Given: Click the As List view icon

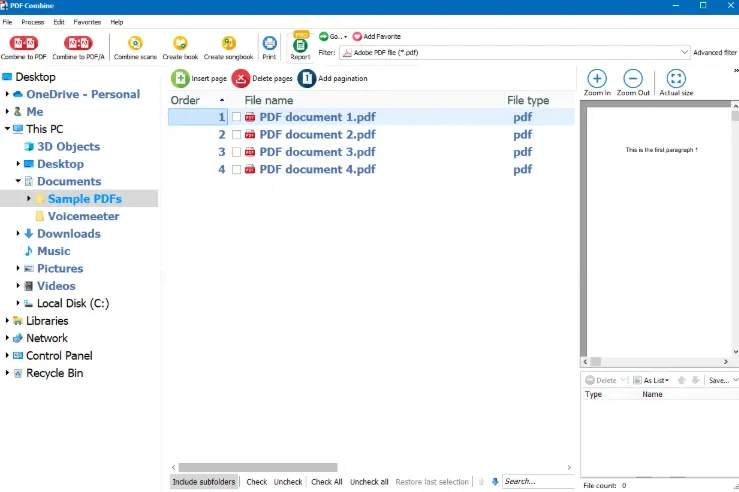Looking at the screenshot, I should pyautogui.click(x=637, y=380).
